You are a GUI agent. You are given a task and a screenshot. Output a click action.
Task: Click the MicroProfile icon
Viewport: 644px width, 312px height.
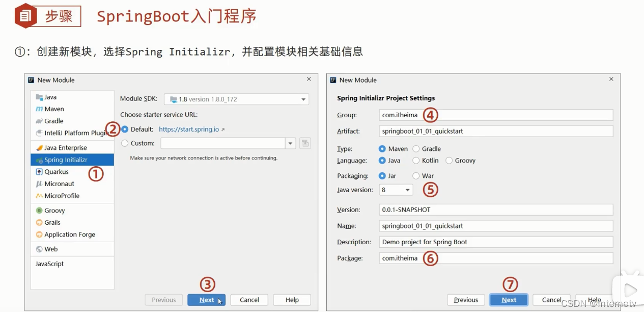coord(39,196)
